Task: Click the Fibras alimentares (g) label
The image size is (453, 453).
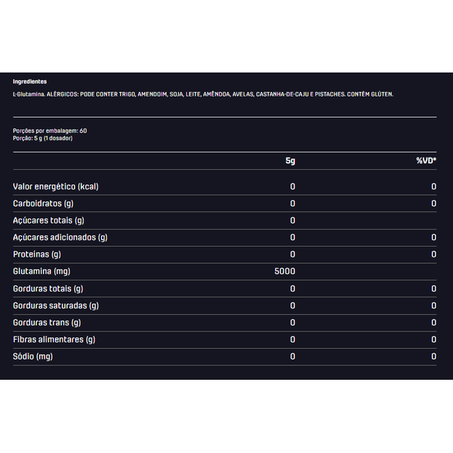Action: pyautogui.click(x=54, y=340)
